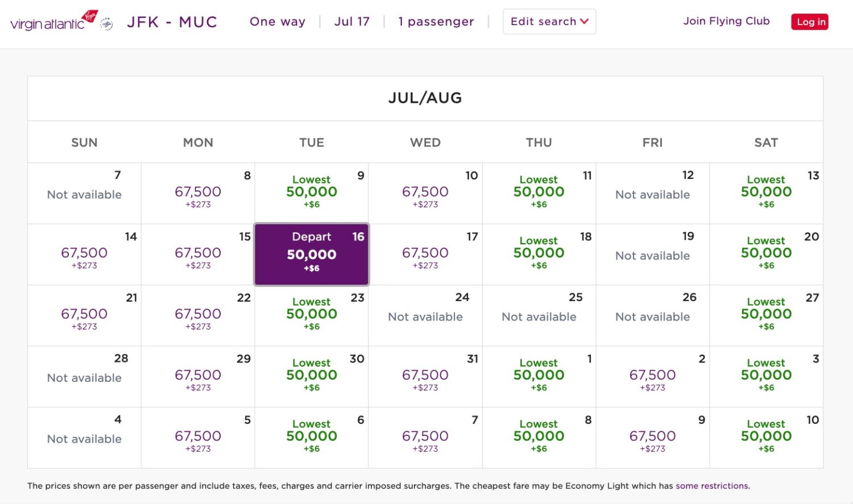
Task: Choose the 50,000 fare on Tuesday July 9
Action: pos(312,193)
